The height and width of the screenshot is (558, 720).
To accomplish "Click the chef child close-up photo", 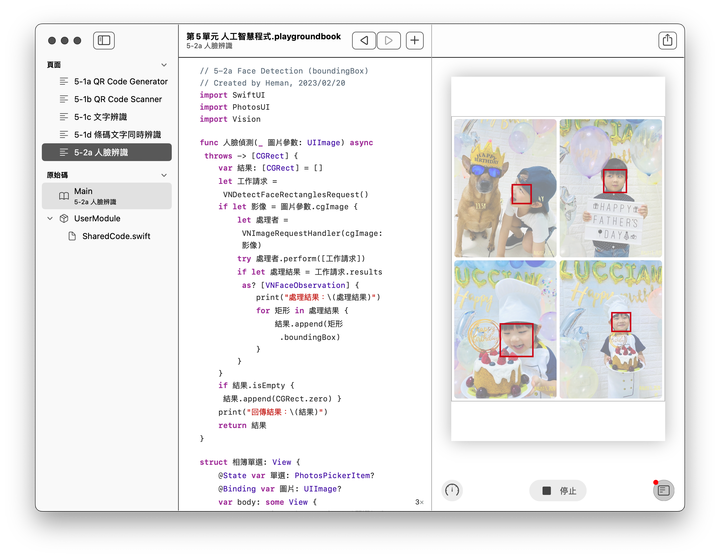I will 505,329.
